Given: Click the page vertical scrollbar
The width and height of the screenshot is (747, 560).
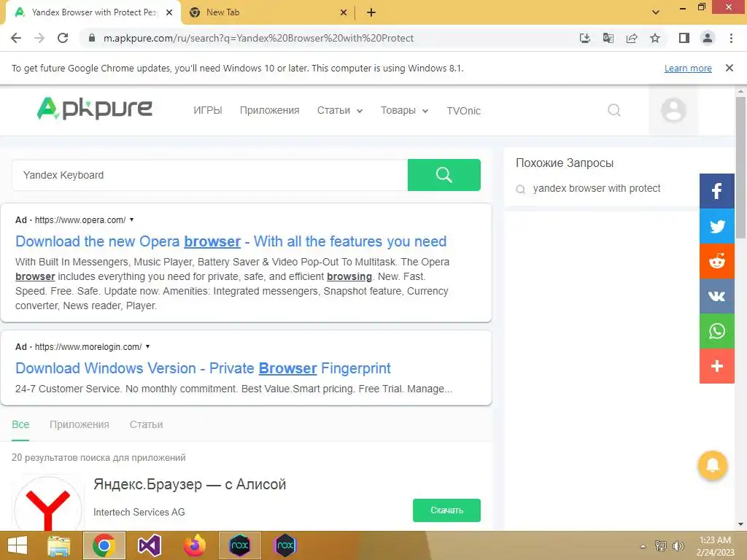Looking at the screenshot, I should click(x=741, y=167).
